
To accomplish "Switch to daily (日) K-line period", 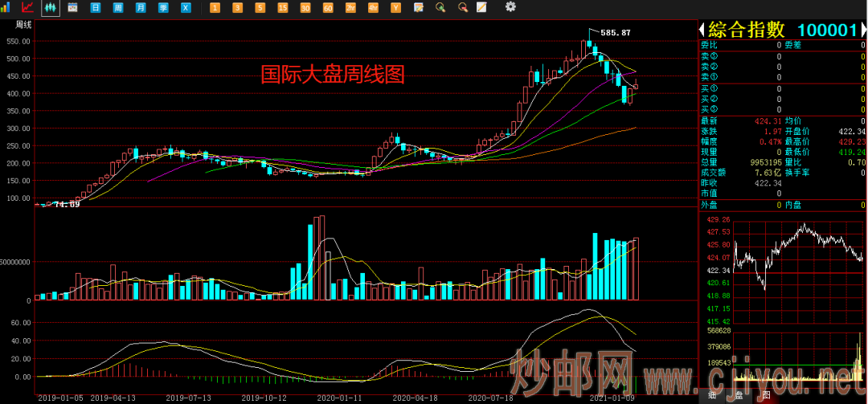I will [x=96, y=7].
